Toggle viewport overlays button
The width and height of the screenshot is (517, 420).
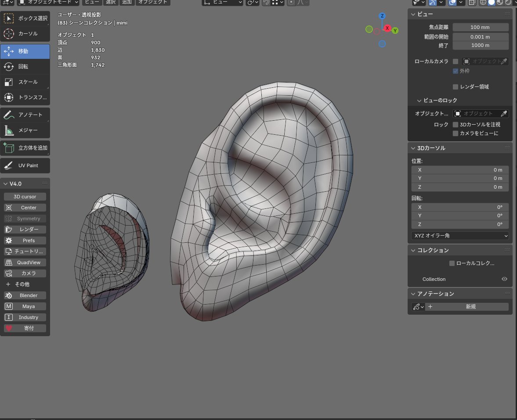coord(452,3)
